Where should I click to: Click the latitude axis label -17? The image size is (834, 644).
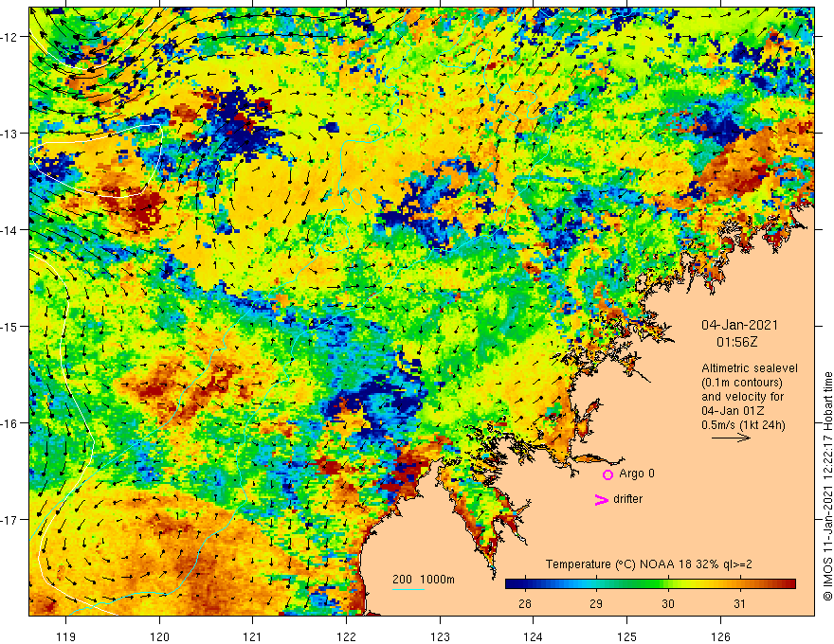pyautogui.click(x=9, y=519)
